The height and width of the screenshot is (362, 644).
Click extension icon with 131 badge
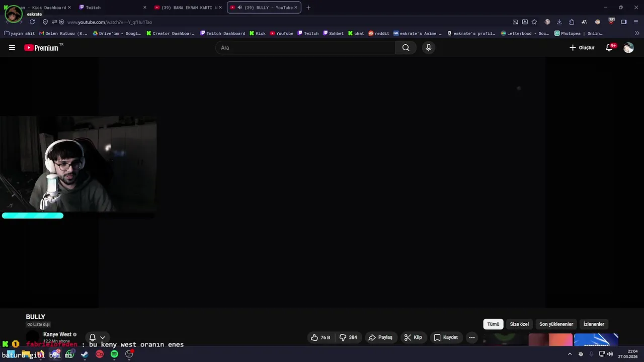tap(611, 22)
